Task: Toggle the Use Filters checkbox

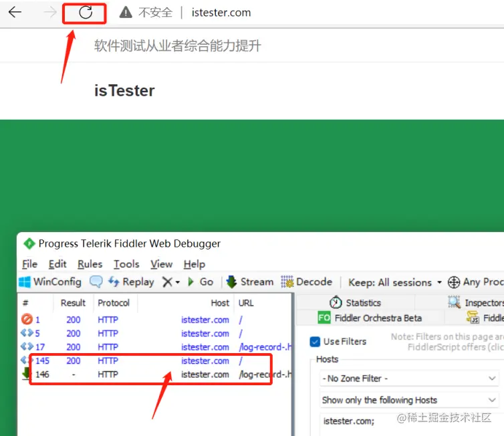Action: click(x=315, y=342)
